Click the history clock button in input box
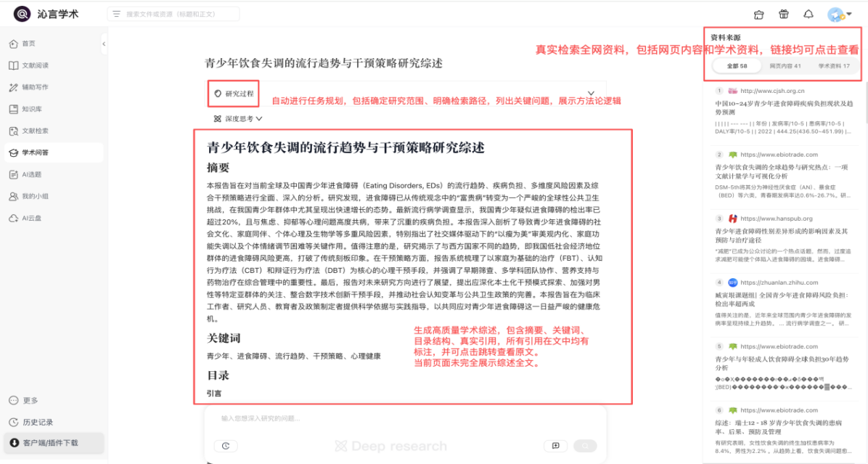 tap(225, 446)
